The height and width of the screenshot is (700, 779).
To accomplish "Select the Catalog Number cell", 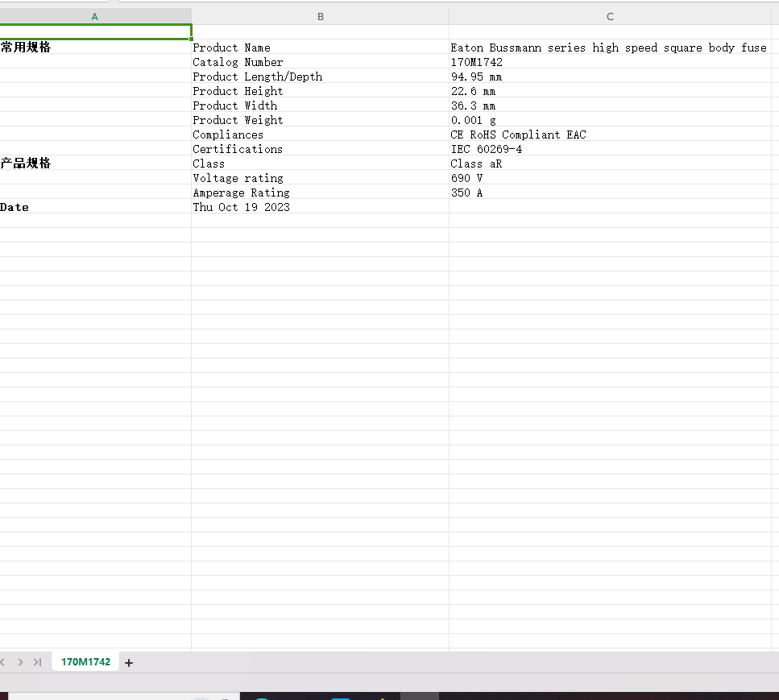I will point(321,61).
